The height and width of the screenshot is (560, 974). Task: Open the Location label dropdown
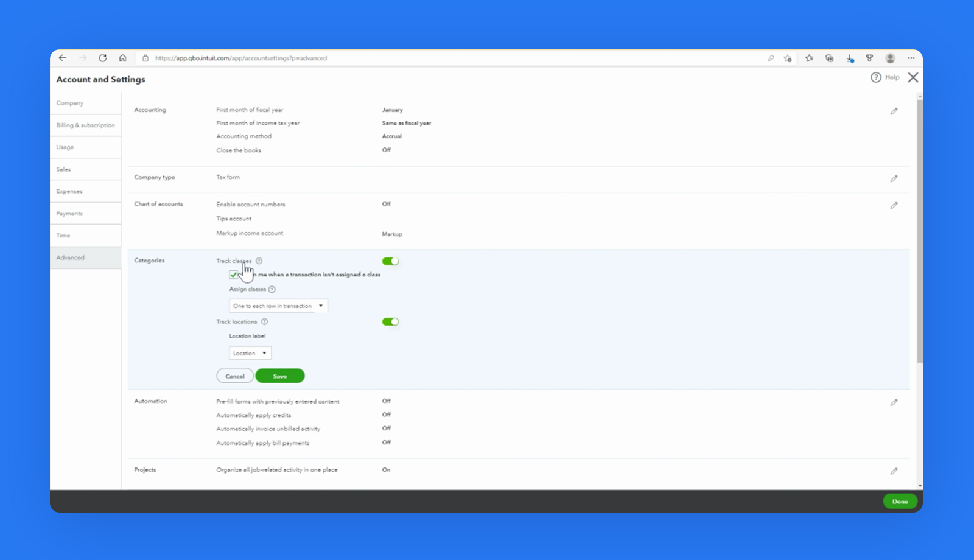click(250, 352)
